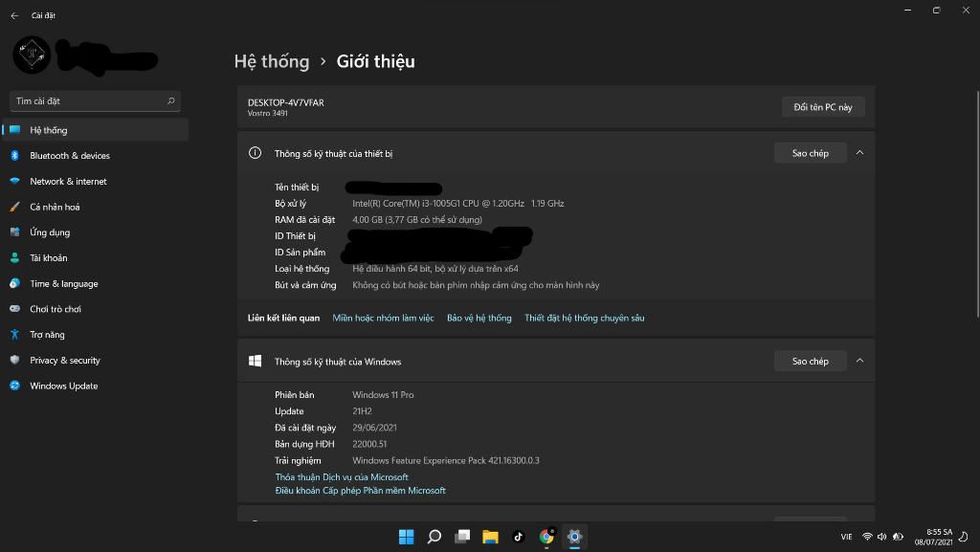The width and height of the screenshot is (980, 552).
Task: Open "Thỏa thuận Dịch vụ của Microsoft" link
Action: click(342, 477)
